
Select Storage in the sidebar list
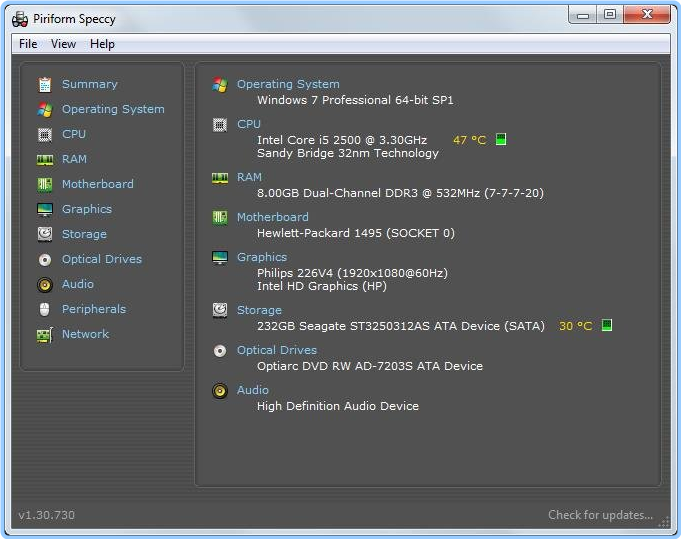[x=84, y=235]
